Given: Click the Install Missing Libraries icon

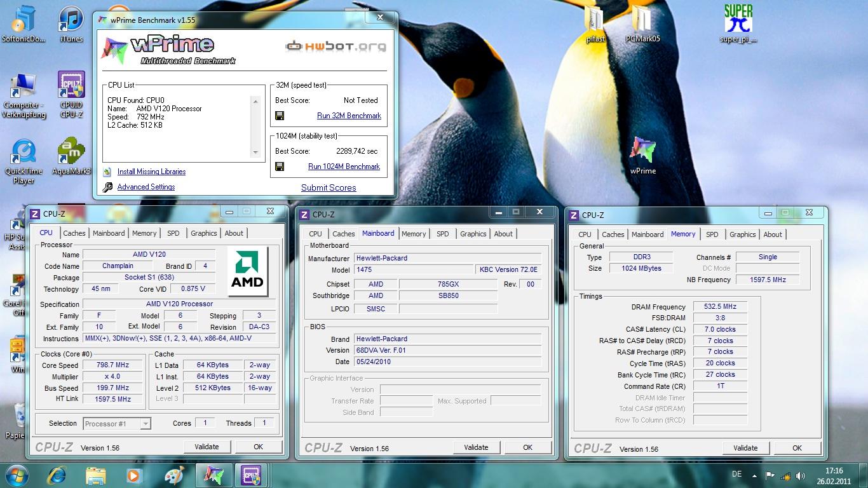Looking at the screenshot, I should (107, 172).
